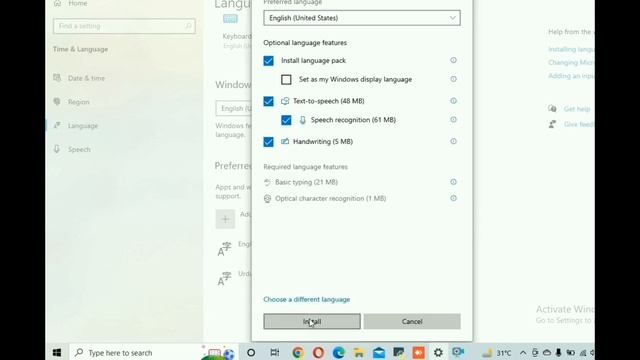The width and height of the screenshot is (640, 360).
Task: Open Settings gear icon on taskbar
Action: (x=438, y=353)
